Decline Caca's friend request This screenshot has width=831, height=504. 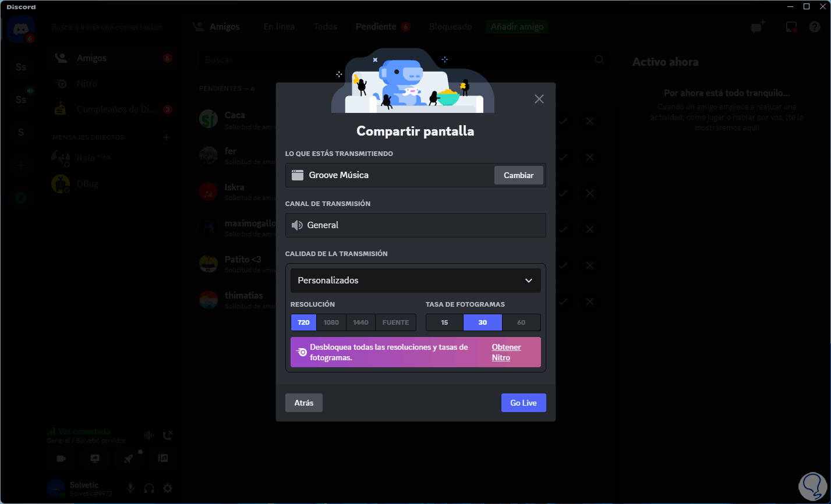pyautogui.click(x=590, y=121)
